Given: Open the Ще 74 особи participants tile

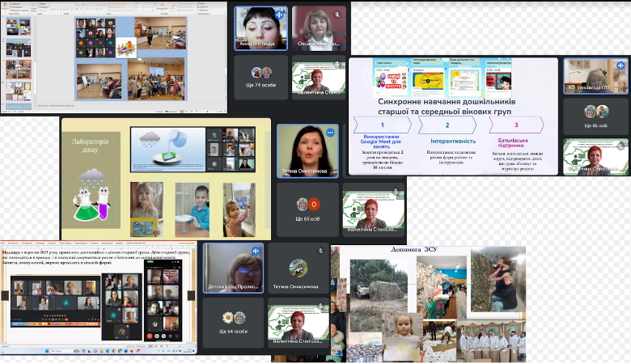Looking at the screenshot, I should [260, 77].
